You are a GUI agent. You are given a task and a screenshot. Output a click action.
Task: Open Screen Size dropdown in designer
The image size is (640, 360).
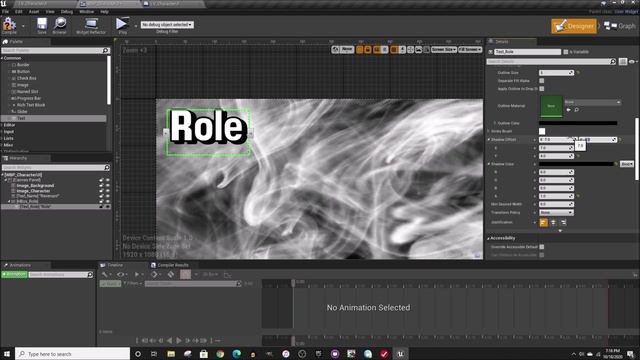click(444, 49)
